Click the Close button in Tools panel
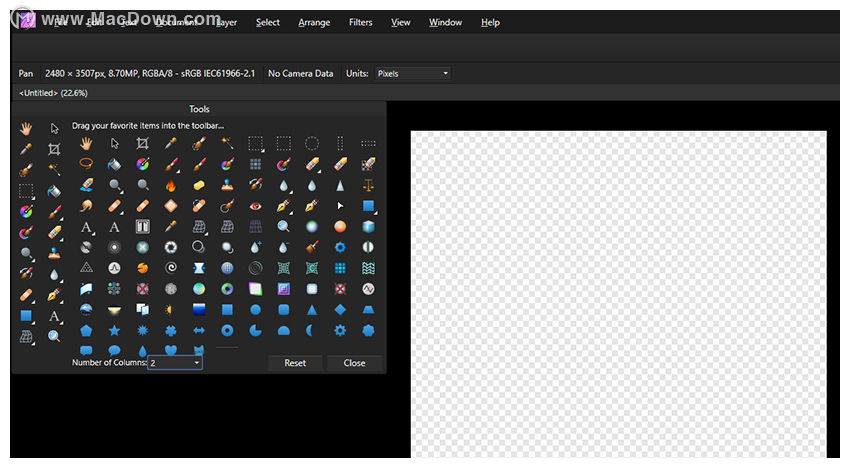Viewport: 850px width, 468px height. click(x=355, y=363)
